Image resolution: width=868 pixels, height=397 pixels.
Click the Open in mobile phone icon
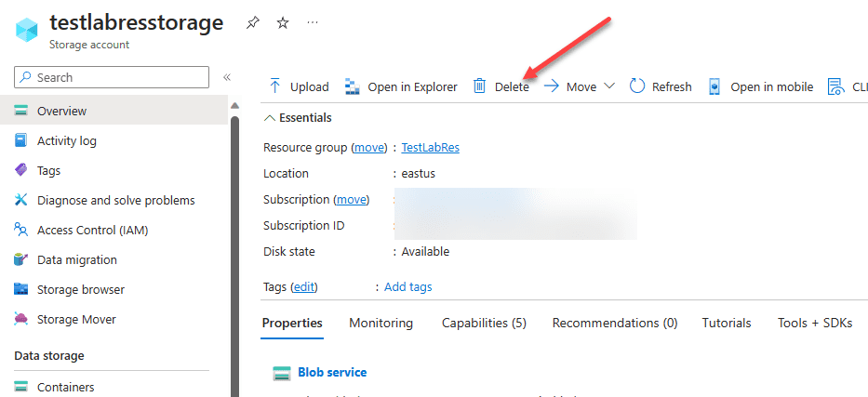tap(715, 86)
